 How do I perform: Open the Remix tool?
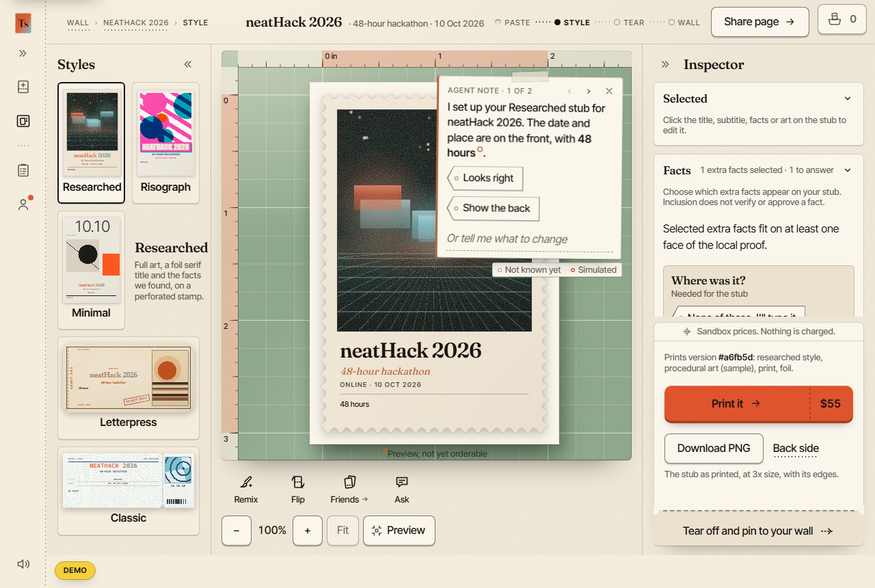246,490
